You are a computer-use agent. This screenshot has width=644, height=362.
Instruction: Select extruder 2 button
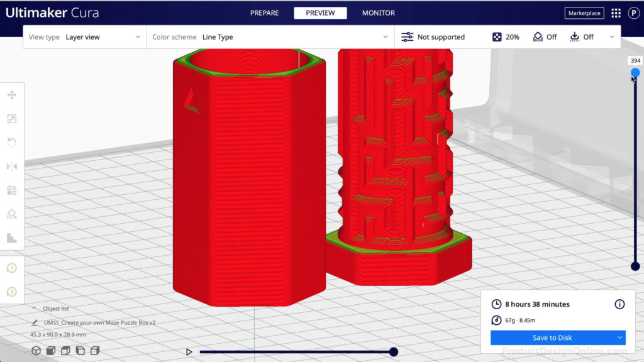(x=11, y=292)
